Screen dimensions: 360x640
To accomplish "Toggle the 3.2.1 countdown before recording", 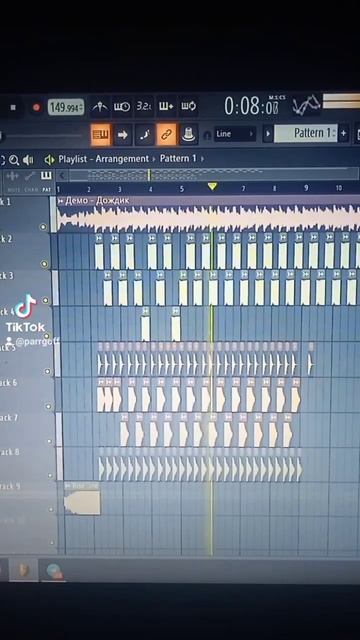I will point(144,107).
